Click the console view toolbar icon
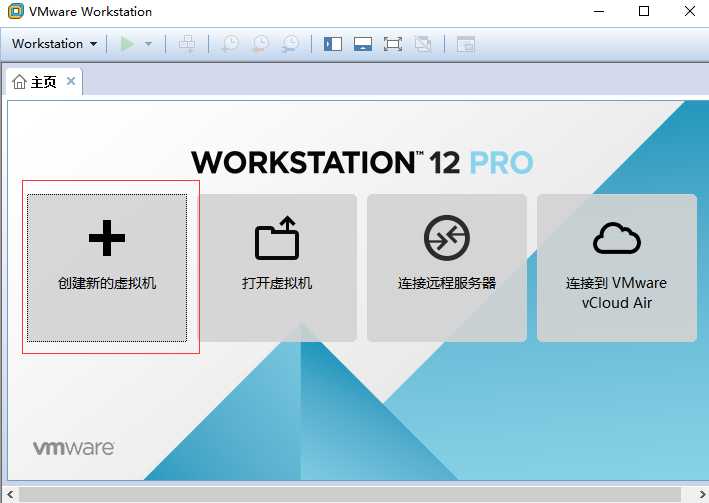Screen dimensions: 709x503 point(466,44)
